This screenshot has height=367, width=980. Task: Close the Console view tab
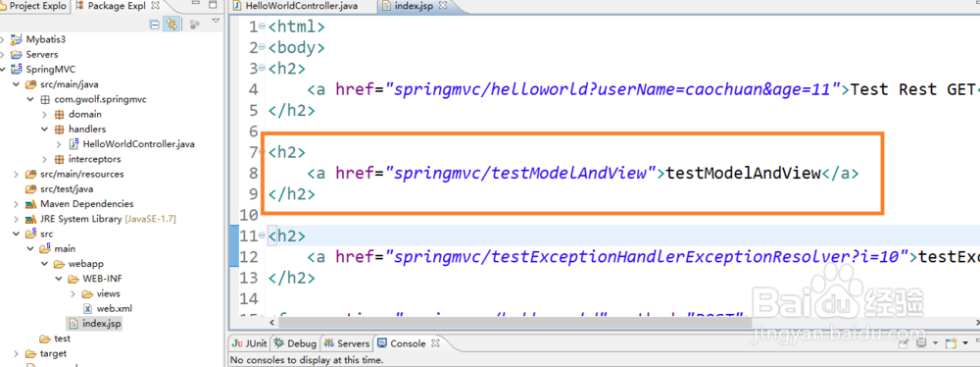pos(436,343)
